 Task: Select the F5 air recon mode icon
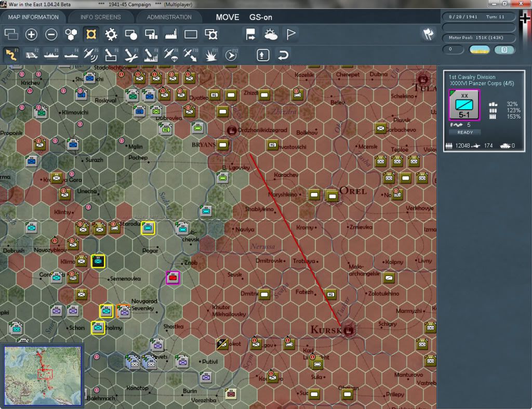point(91,55)
